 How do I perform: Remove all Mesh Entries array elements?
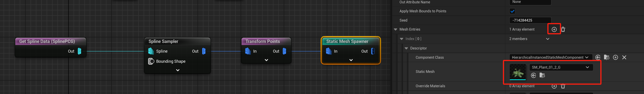coord(563,30)
